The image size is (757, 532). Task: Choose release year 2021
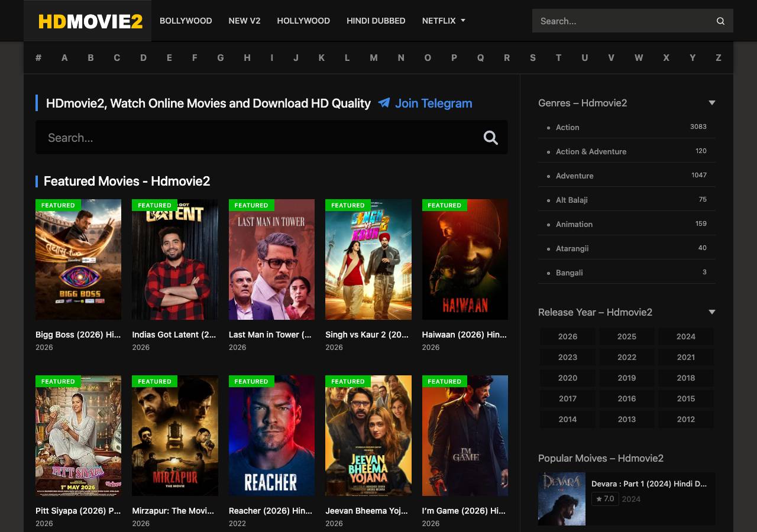[686, 357]
